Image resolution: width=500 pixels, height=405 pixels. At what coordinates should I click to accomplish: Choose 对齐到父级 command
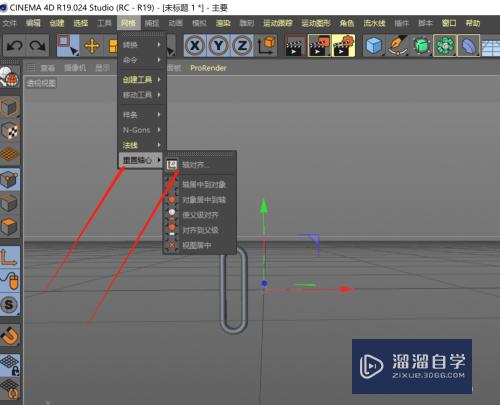pos(200,230)
